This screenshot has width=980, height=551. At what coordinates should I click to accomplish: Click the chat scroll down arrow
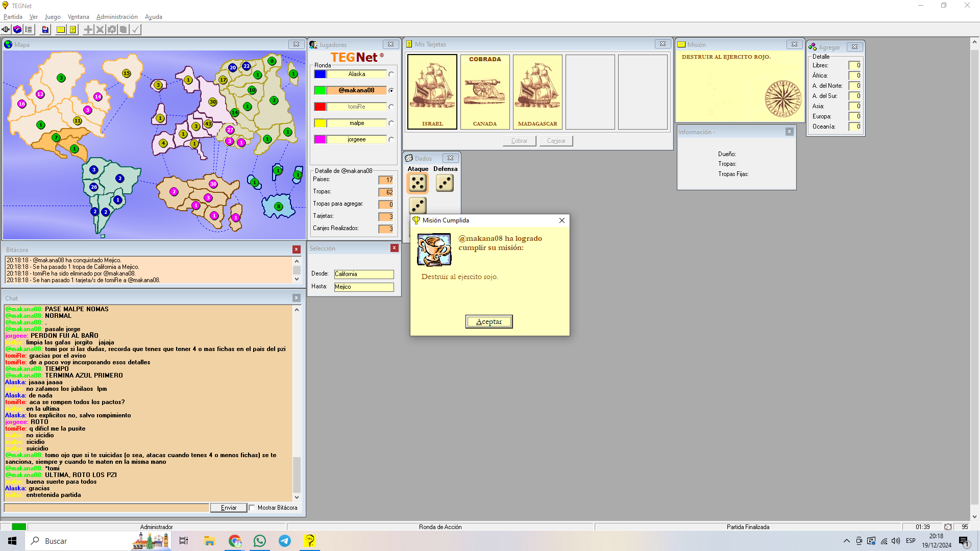(297, 497)
